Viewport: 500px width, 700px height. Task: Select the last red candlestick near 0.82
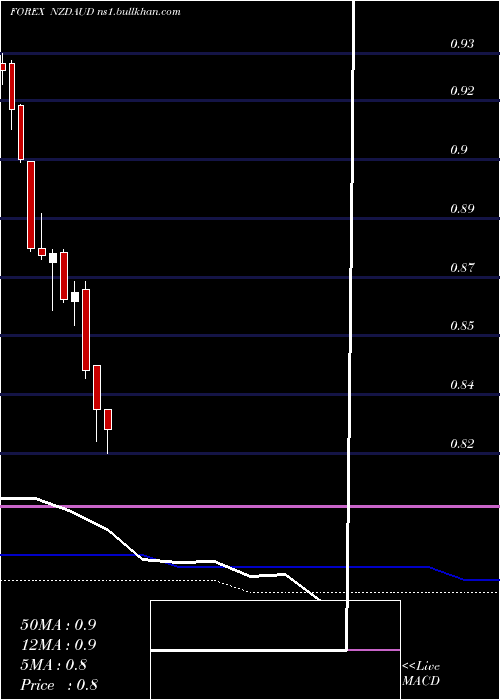pos(108,420)
